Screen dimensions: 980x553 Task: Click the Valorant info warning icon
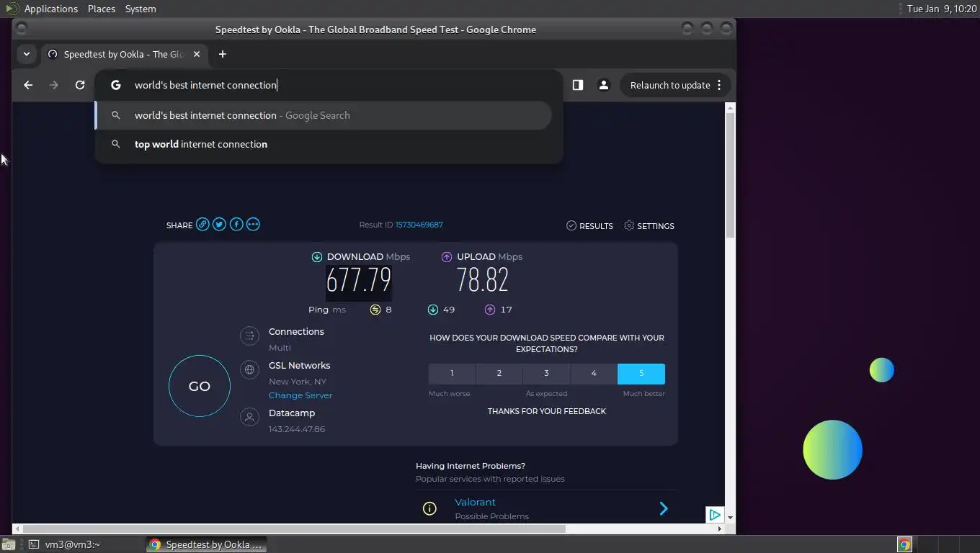point(429,509)
